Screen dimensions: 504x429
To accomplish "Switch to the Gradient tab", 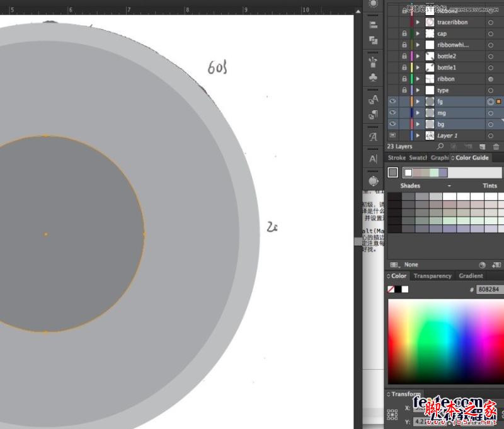I will 471,276.
